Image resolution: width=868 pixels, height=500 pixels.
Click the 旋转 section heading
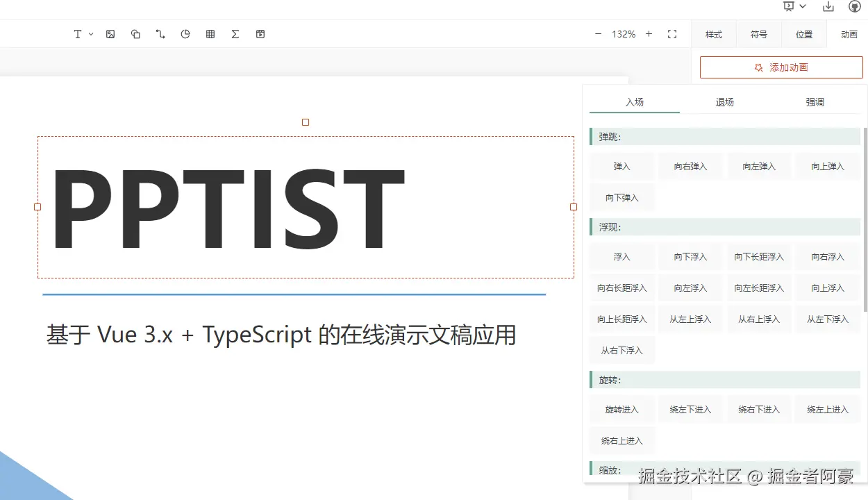pyautogui.click(x=725, y=380)
